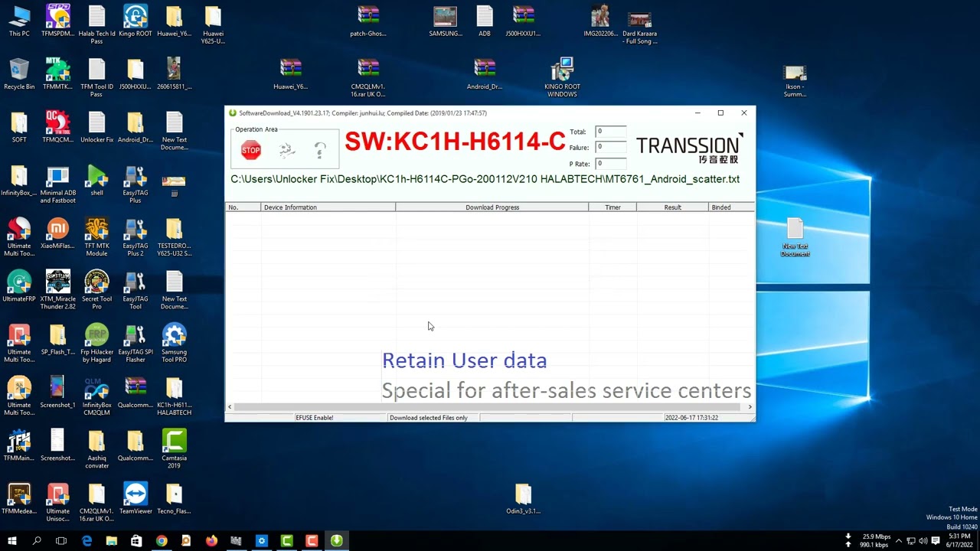Click the P Rate field
The image size is (980, 551).
coord(611,163)
